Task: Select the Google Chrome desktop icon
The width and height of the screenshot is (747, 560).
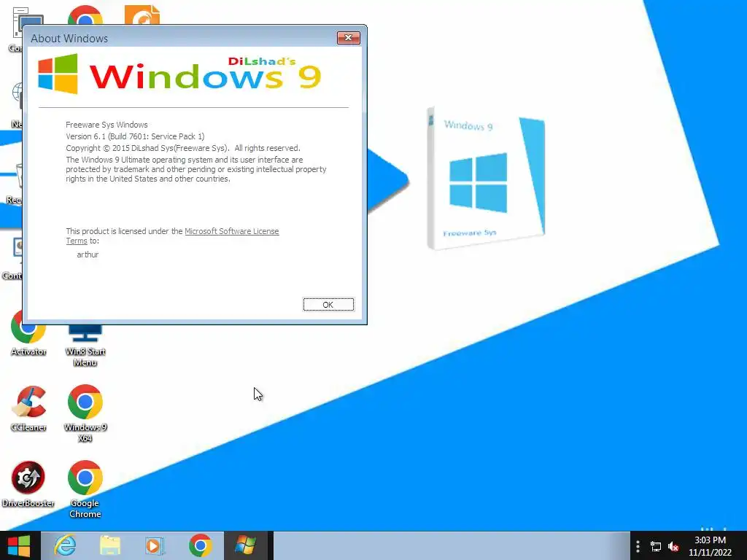Action: click(x=85, y=489)
